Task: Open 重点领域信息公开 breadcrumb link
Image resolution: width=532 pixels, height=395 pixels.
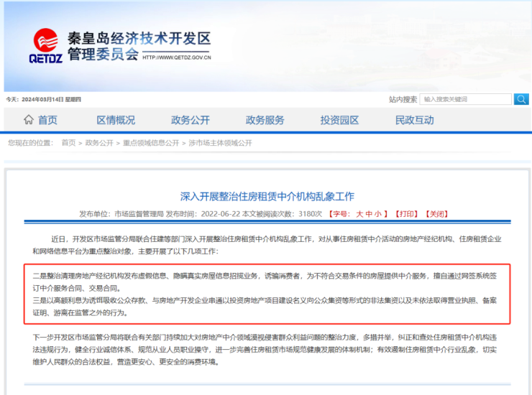Action: pos(150,143)
